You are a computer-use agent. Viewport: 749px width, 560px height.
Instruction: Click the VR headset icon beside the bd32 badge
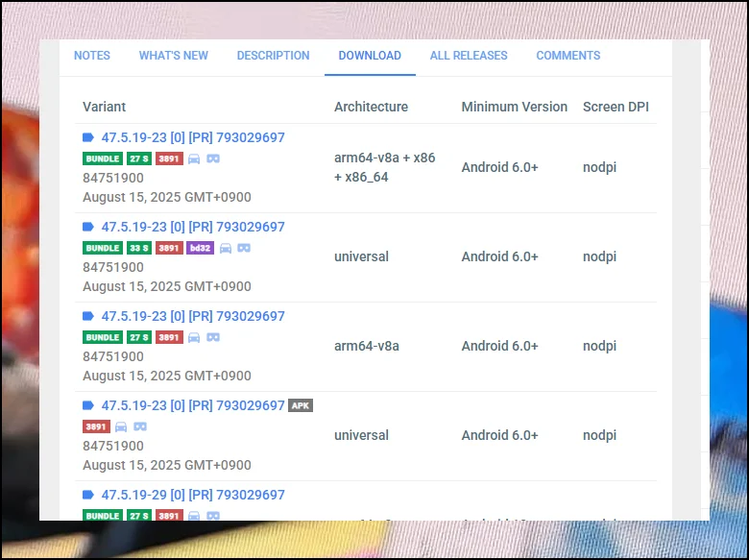pyautogui.click(x=245, y=248)
